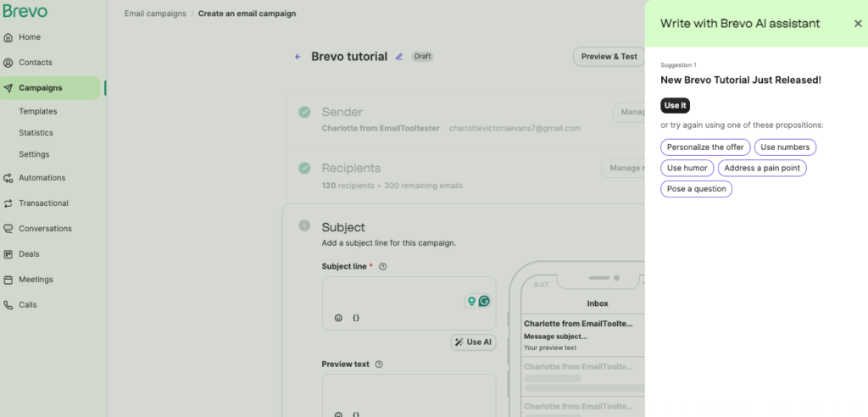This screenshot has height=417, width=868.
Task: Choose the Personalize the offer proposition
Action: click(704, 147)
